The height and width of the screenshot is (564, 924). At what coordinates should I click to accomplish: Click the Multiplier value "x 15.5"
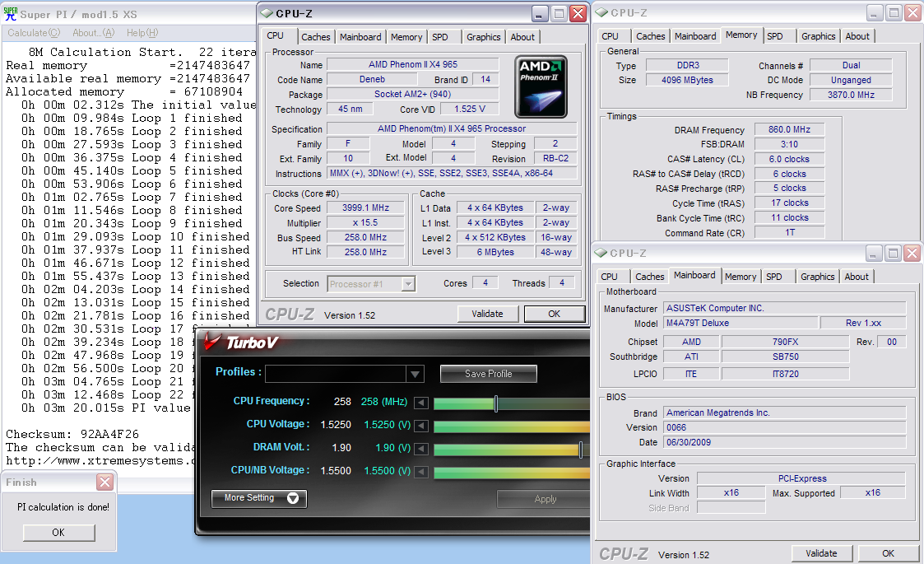pyautogui.click(x=366, y=222)
